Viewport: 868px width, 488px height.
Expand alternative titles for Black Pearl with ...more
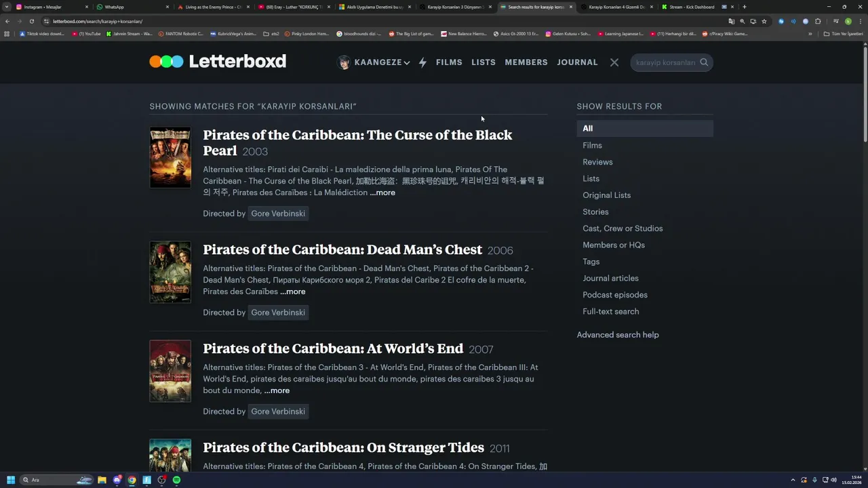coord(382,192)
